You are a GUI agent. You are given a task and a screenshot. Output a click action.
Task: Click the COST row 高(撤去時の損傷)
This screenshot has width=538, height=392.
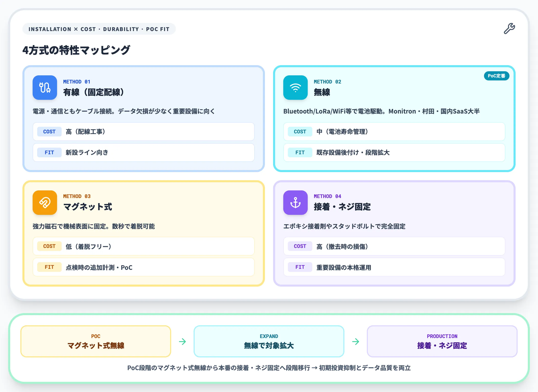[x=394, y=246]
